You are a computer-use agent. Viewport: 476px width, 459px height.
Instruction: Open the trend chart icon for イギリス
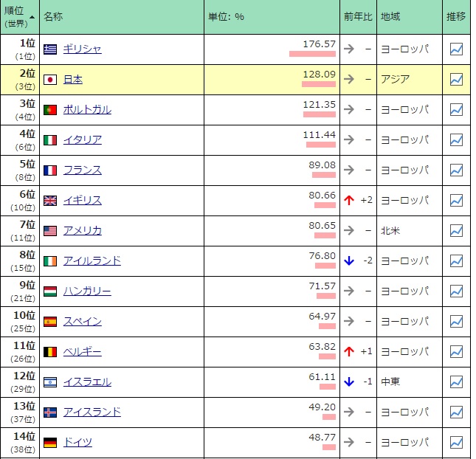[x=456, y=201]
